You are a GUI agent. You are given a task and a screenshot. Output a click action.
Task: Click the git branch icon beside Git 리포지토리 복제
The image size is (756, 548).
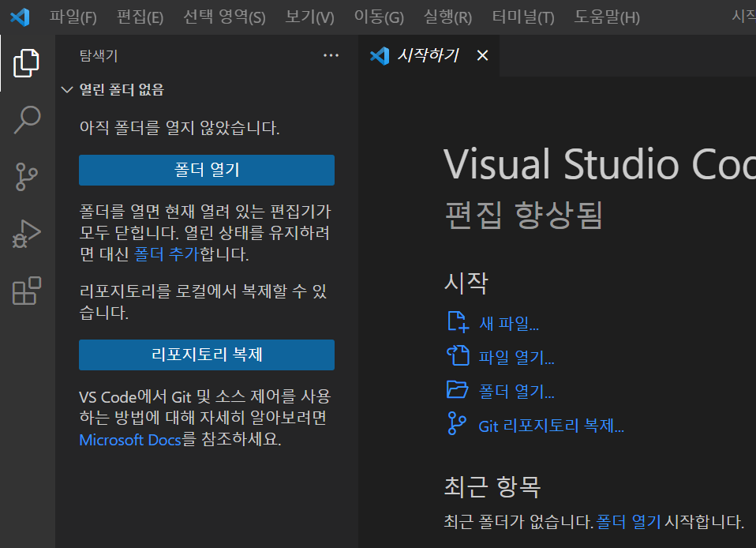tap(457, 423)
